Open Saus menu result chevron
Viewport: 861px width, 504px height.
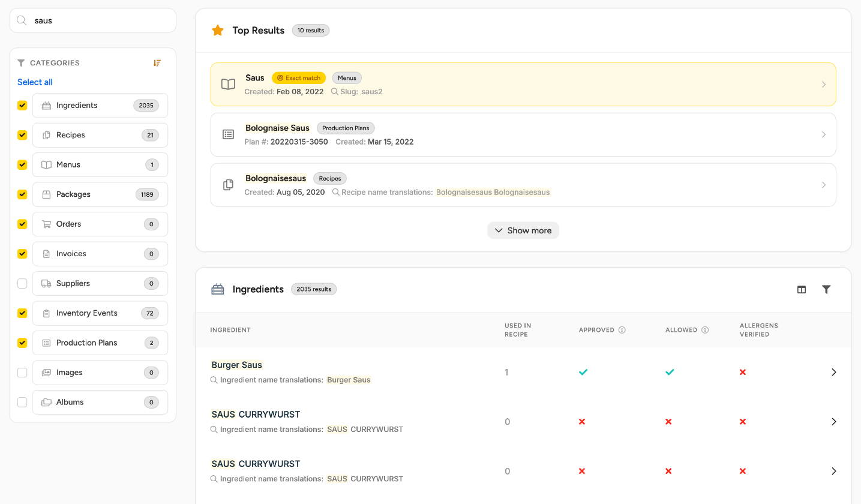824,85
